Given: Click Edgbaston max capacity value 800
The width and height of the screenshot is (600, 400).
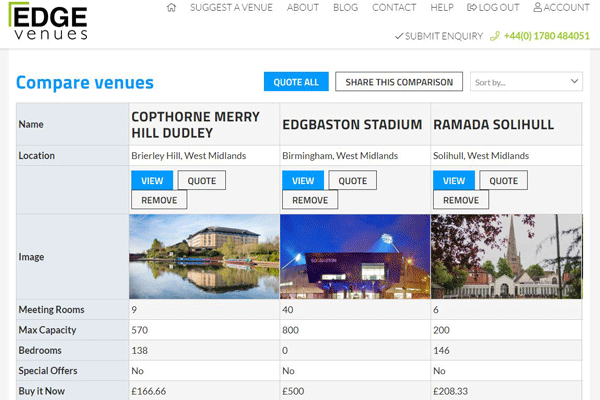Looking at the screenshot, I should tap(290, 330).
